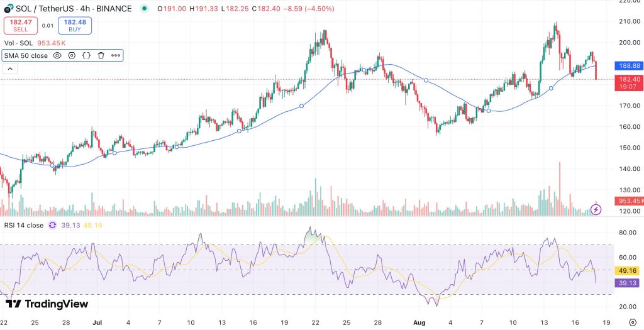Toggle visibility of SMA 50 indicator
Viewport: 644px width, 330px height.
pos(57,55)
